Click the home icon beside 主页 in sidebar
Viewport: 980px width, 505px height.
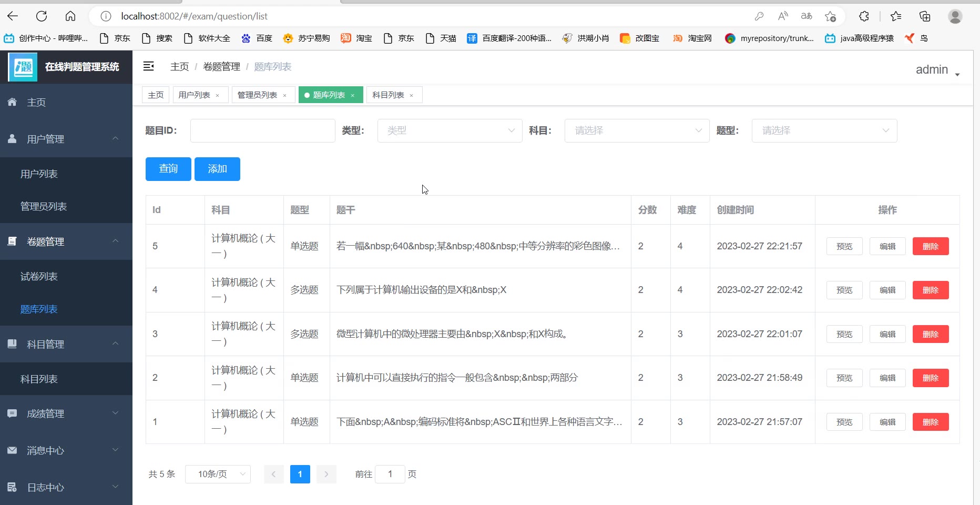click(13, 102)
